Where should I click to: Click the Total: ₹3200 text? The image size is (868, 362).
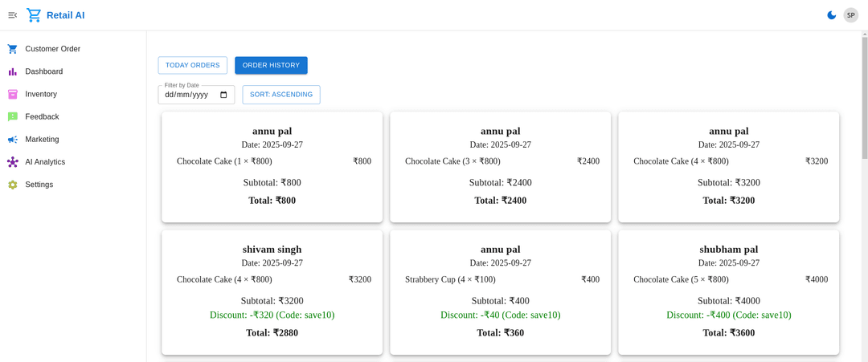728,201
